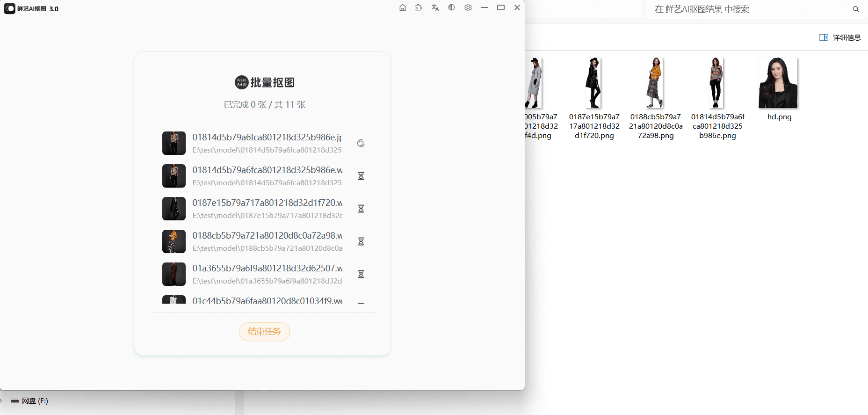The image size is (868, 415).
Task: Select the 0188cb5b79a721a thumbnail in task list
Action: click(174, 241)
